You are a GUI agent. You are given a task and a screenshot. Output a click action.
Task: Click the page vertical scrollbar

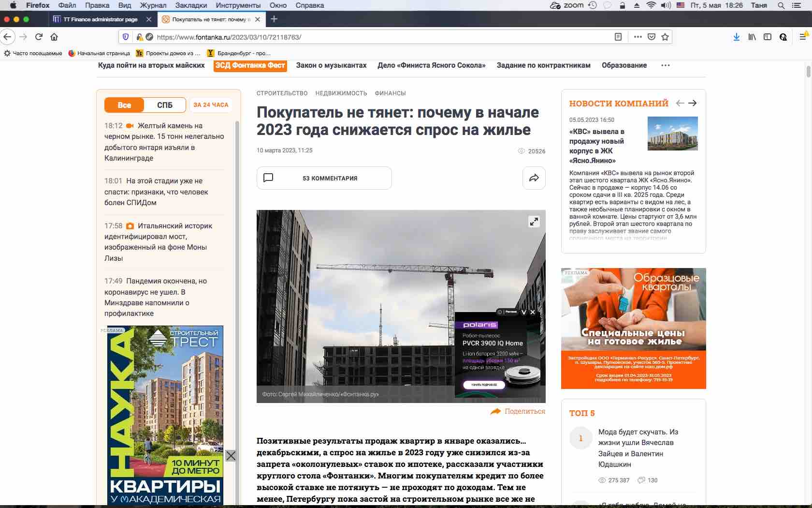pyautogui.click(x=808, y=73)
